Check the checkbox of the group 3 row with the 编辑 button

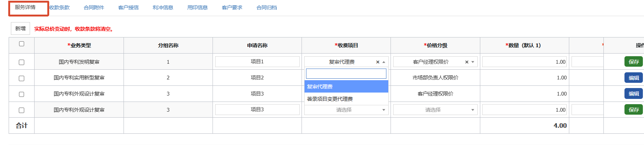pyautogui.click(x=21, y=94)
